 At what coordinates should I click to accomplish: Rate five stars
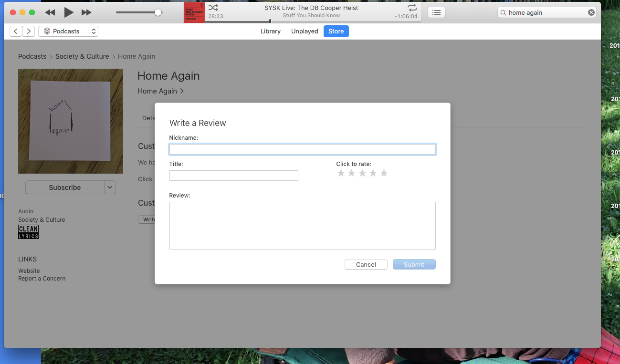pos(384,173)
